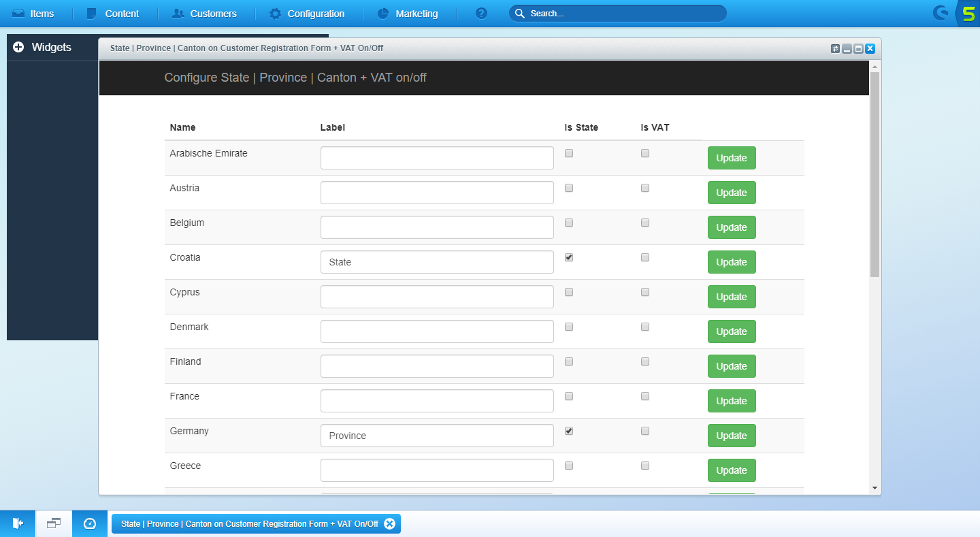Click the Germany label field containing Province

pyautogui.click(x=437, y=436)
